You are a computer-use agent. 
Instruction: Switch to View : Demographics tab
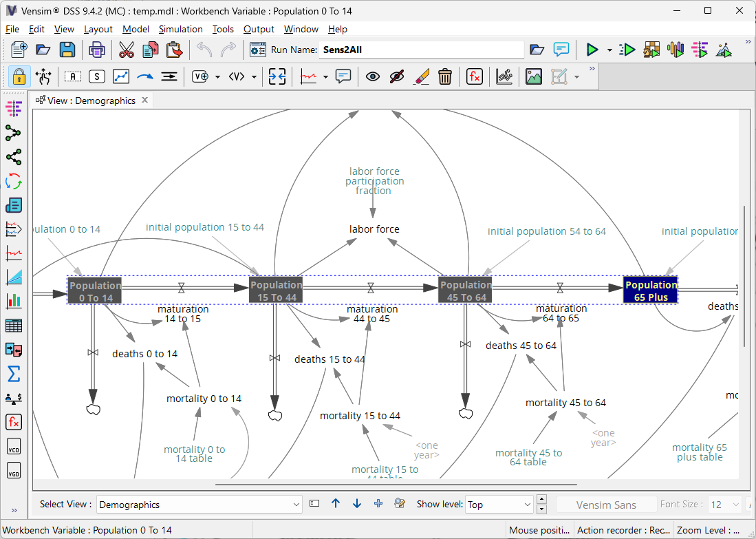pyautogui.click(x=91, y=101)
